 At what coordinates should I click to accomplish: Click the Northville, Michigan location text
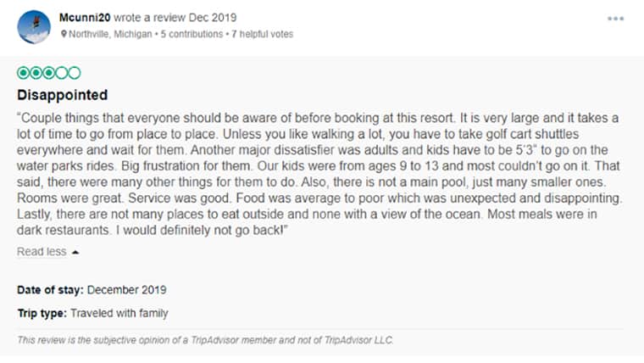[x=110, y=34]
